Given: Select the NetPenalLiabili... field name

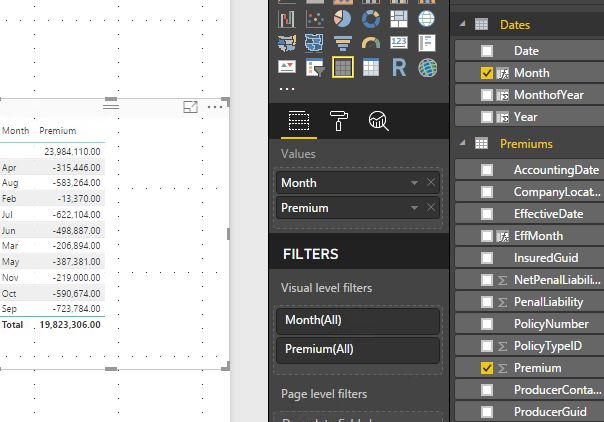Looking at the screenshot, I should click(557, 280).
